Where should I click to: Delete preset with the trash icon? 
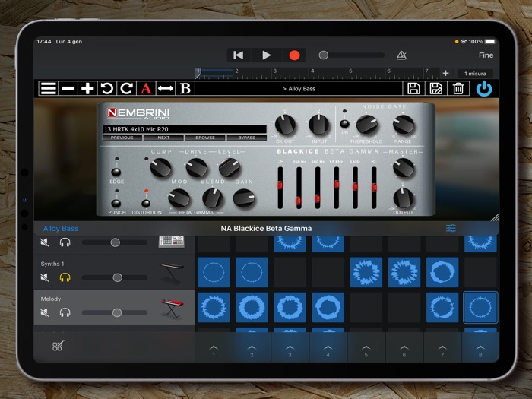point(458,89)
